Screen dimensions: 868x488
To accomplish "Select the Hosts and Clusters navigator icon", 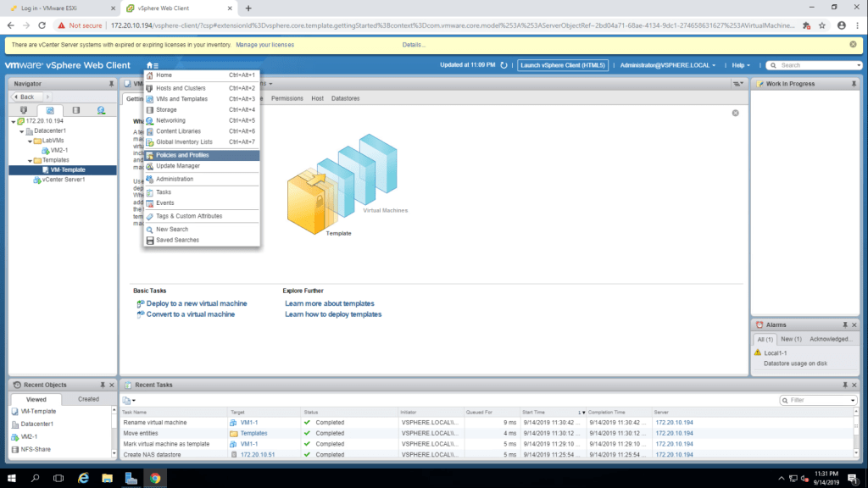I will click(x=24, y=110).
